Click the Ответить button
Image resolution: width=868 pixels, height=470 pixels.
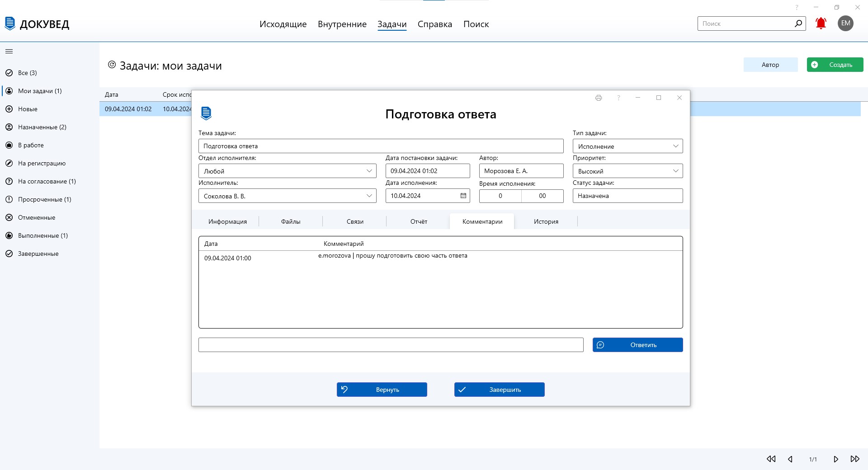[x=637, y=345]
